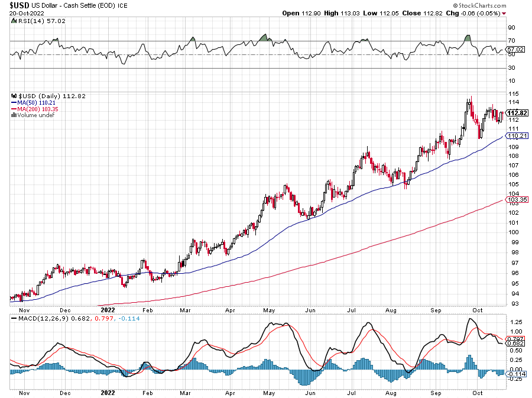532x398 pixels.
Task: Select the 57.02 RSI value tag
Action: coord(516,49)
